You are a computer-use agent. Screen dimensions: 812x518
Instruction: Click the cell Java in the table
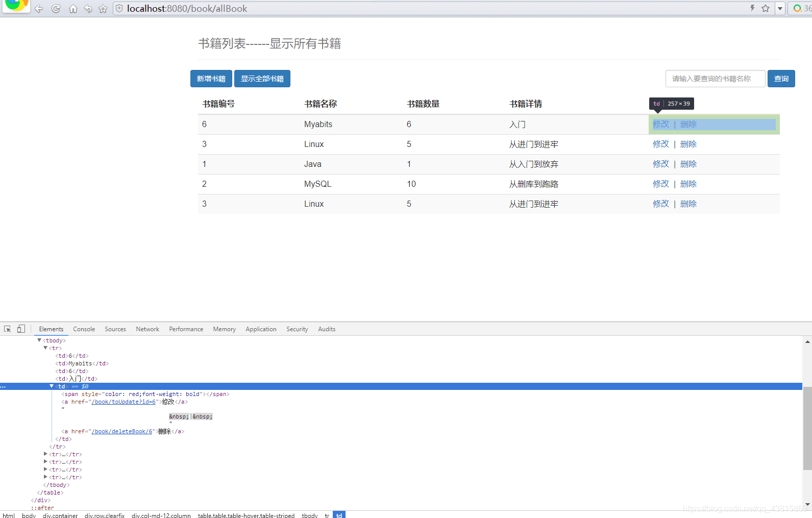pos(312,164)
